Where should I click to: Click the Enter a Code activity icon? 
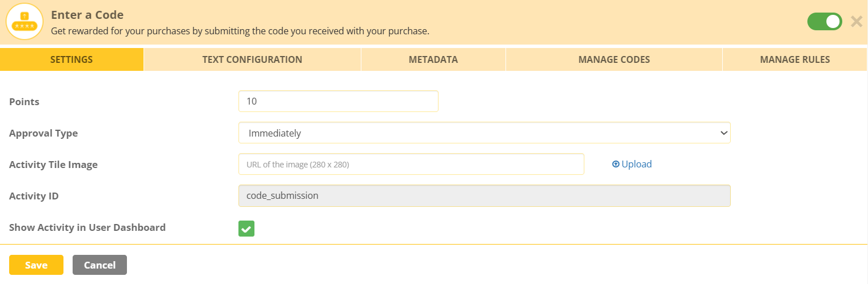[25, 22]
